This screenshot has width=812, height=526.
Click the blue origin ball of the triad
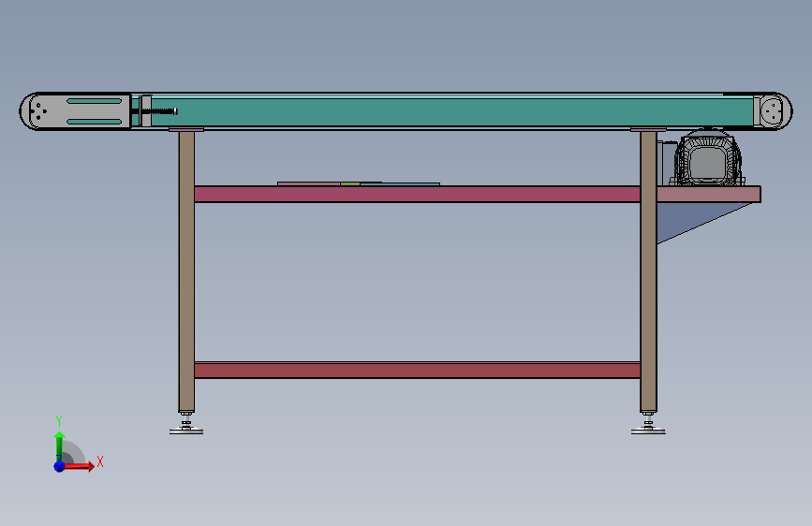pyautogui.click(x=59, y=466)
